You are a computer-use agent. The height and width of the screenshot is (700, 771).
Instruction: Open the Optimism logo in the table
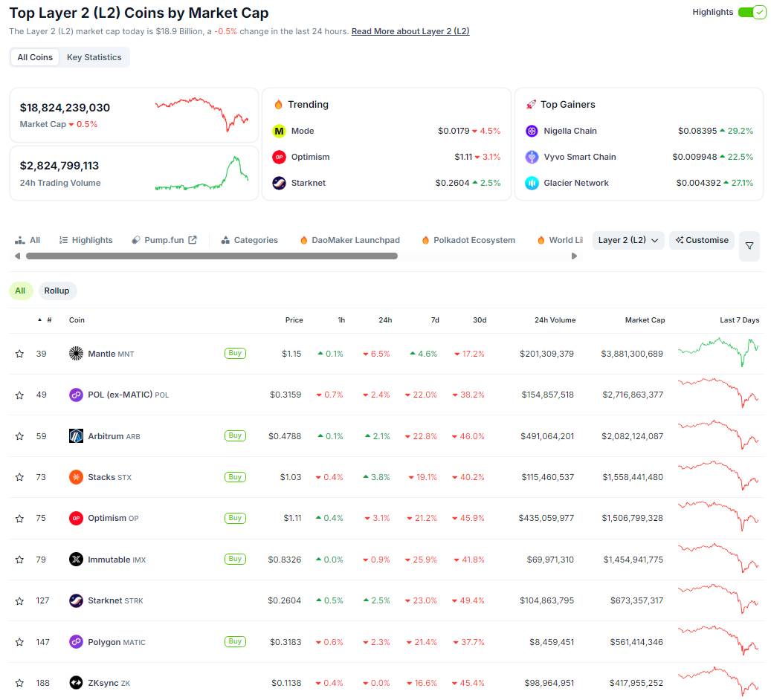77,518
